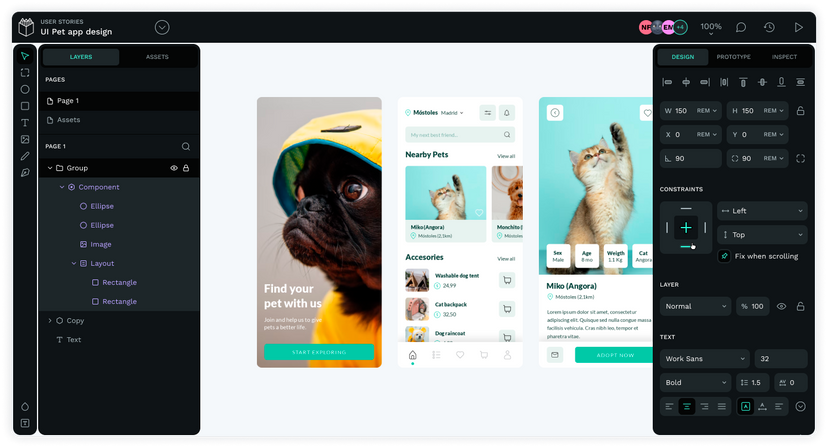The height and width of the screenshot is (448, 828).
Task: Open the Inspect tab
Action: tap(784, 57)
